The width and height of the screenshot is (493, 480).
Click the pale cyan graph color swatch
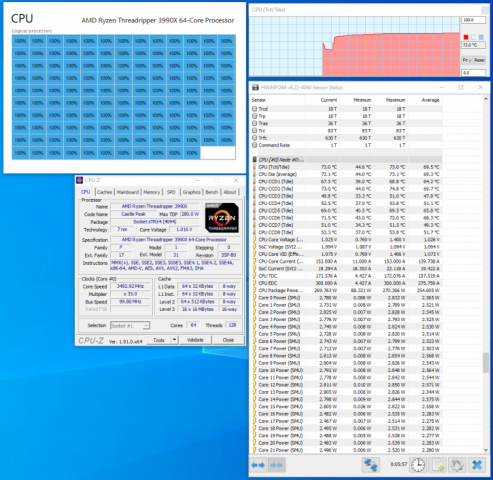474,37
